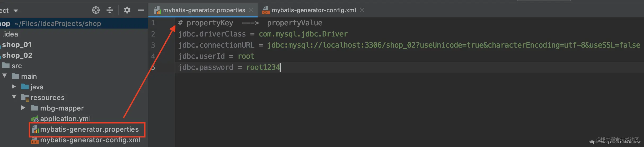Viewport: 644px width, 147px height.
Task: Select the shop project root row
Action: [x=74, y=24]
